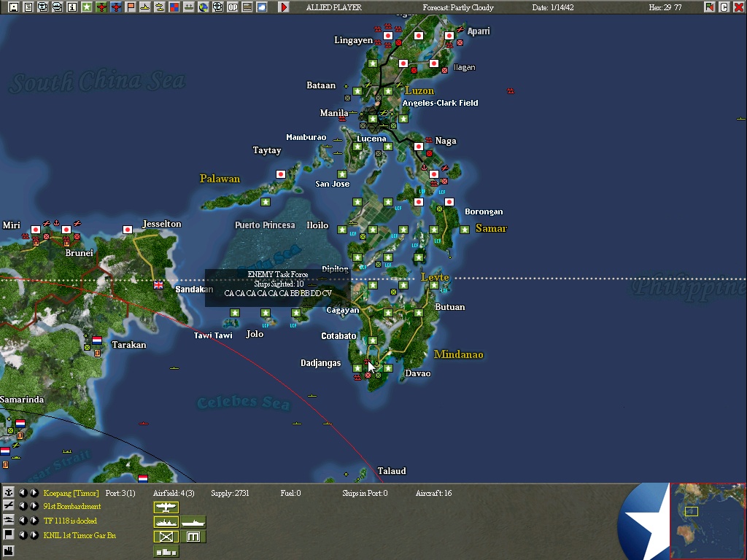
Task: Click the orange flag toolbar icon
Action: tap(131, 7)
